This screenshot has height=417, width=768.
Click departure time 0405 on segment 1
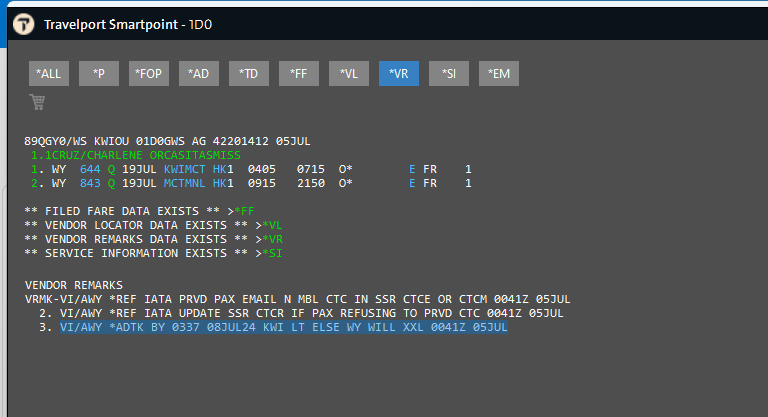[x=262, y=169]
